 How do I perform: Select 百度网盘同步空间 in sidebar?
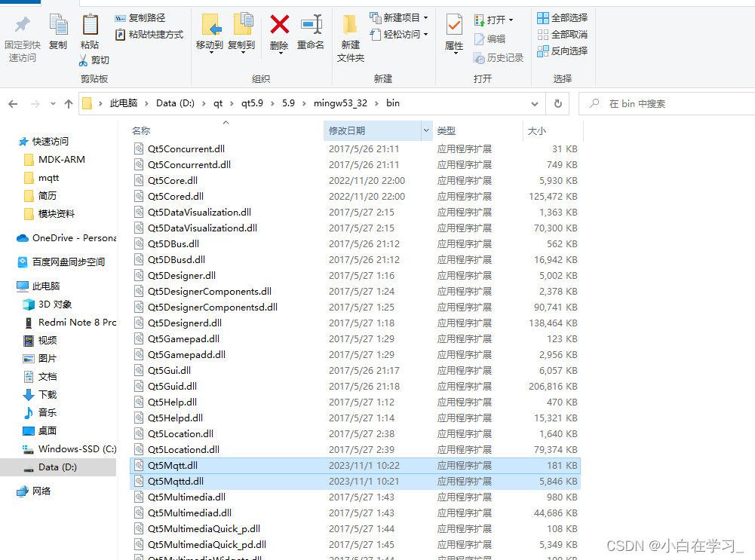(x=62, y=262)
